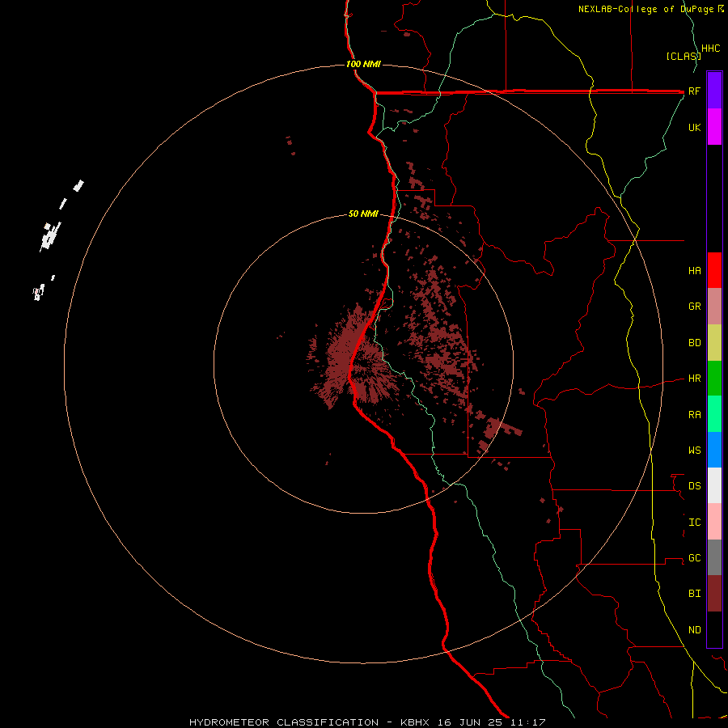This screenshot has width=728, height=728.
Task: Click the '[CLAS]' legend header
Action: 684,56
